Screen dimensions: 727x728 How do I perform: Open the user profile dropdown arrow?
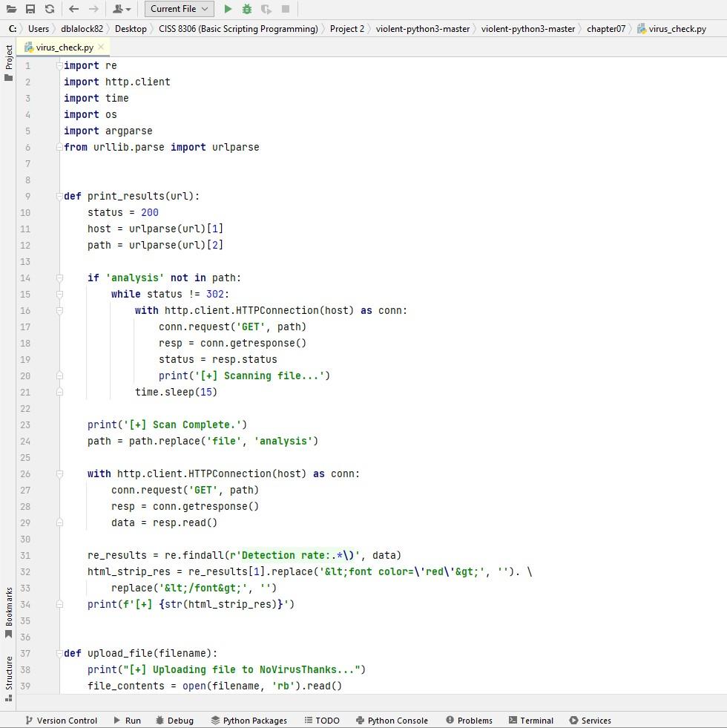click(x=130, y=9)
